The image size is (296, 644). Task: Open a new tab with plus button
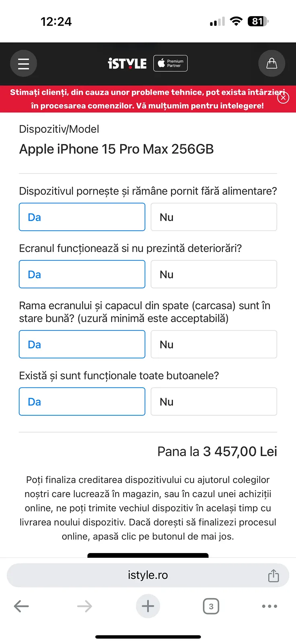(x=148, y=606)
